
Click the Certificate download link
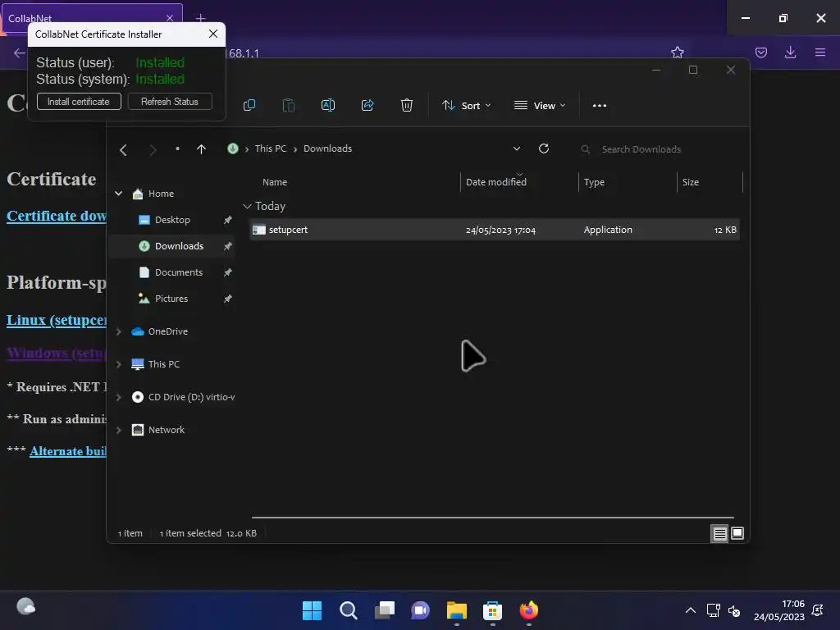coord(57,216)
